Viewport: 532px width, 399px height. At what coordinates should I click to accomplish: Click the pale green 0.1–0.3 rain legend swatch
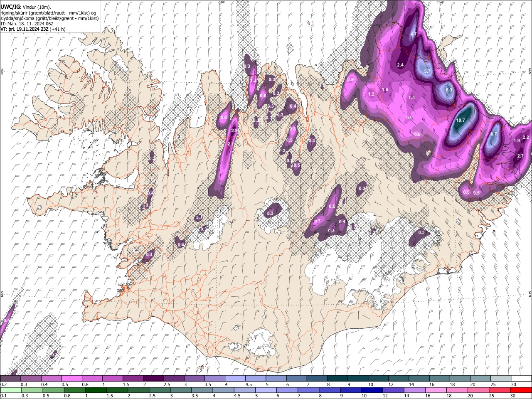coord(10,390)
